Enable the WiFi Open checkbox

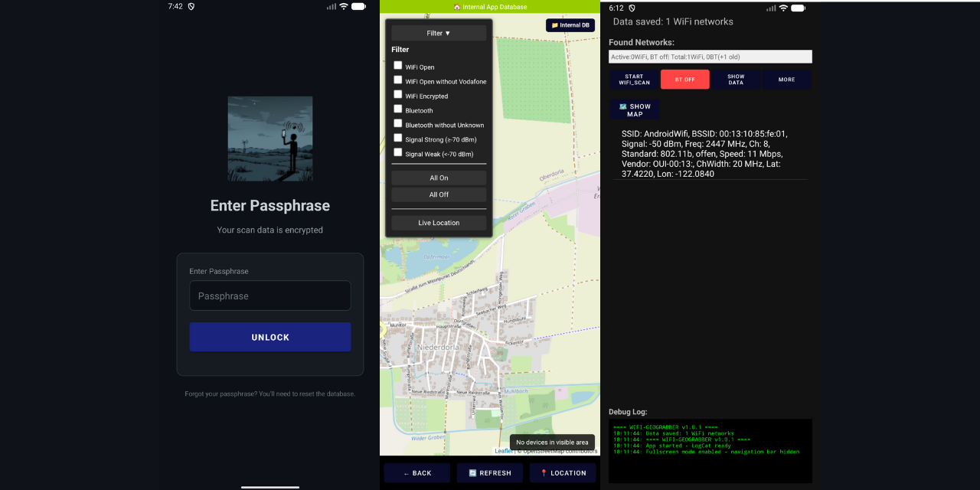point(398,66)
